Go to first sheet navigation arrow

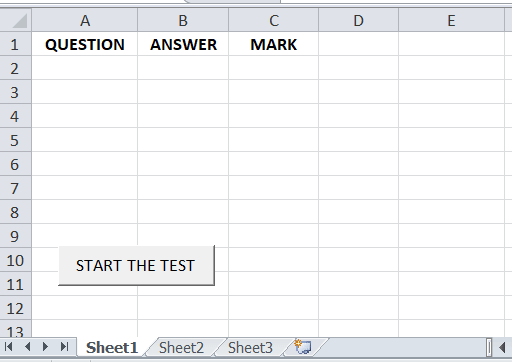[9, 347]
